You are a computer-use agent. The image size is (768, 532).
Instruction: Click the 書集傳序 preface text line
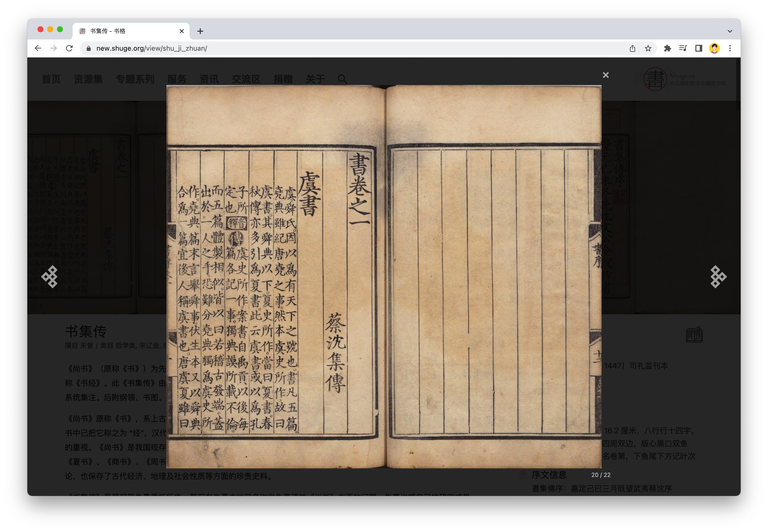(x=602, y=488)
